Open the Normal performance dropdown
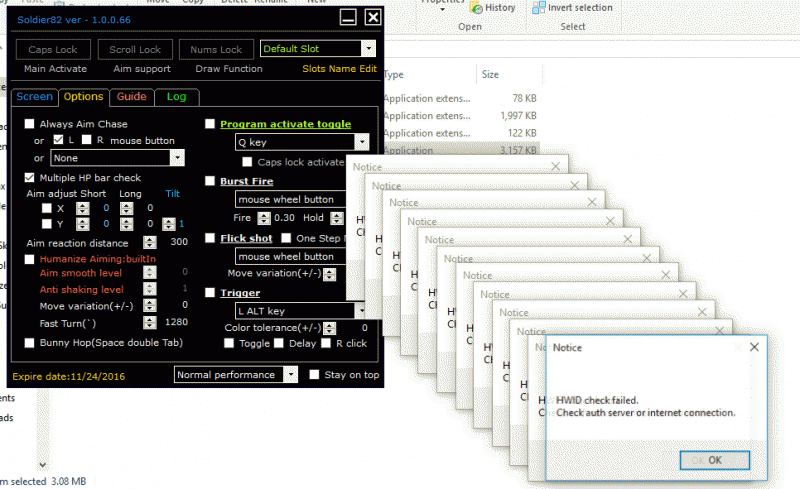The height and width of the screenshot is (489, 800). tap(236, 375)
